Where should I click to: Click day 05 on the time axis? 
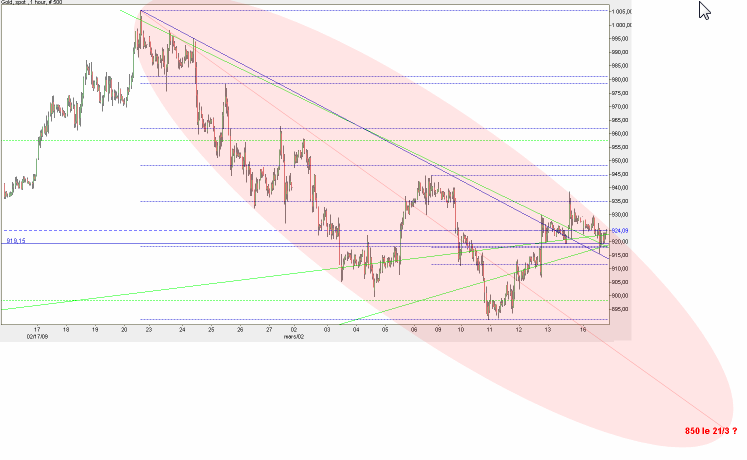[385, 329]
